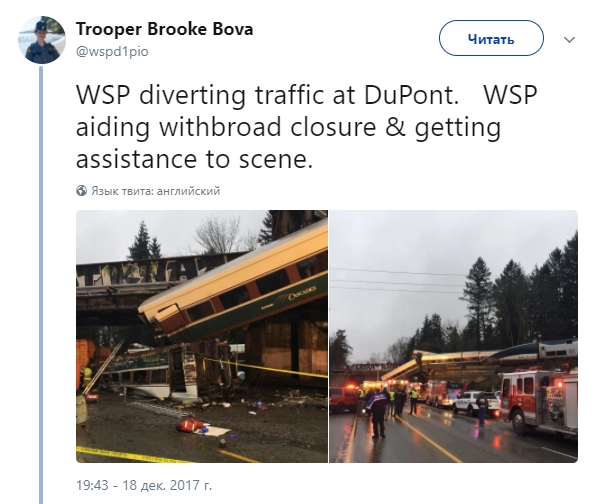Open Trooper Brooke Bova's profile avatar
This screenshot has height=504, width=604.
click(42, 40)
